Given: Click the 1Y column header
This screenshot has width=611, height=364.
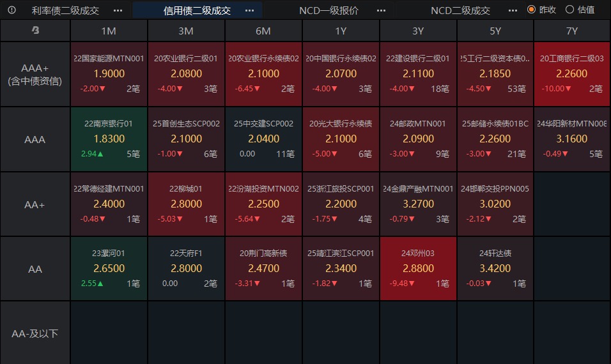Looking at the screenshot, I should [341, 31].
